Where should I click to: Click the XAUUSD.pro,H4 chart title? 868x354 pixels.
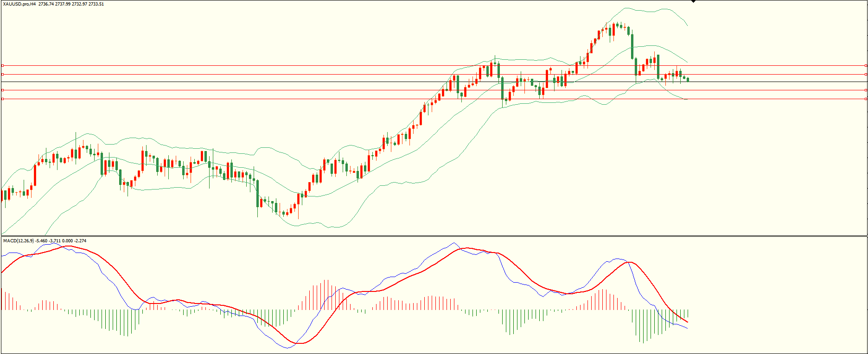tap(19, 4)
